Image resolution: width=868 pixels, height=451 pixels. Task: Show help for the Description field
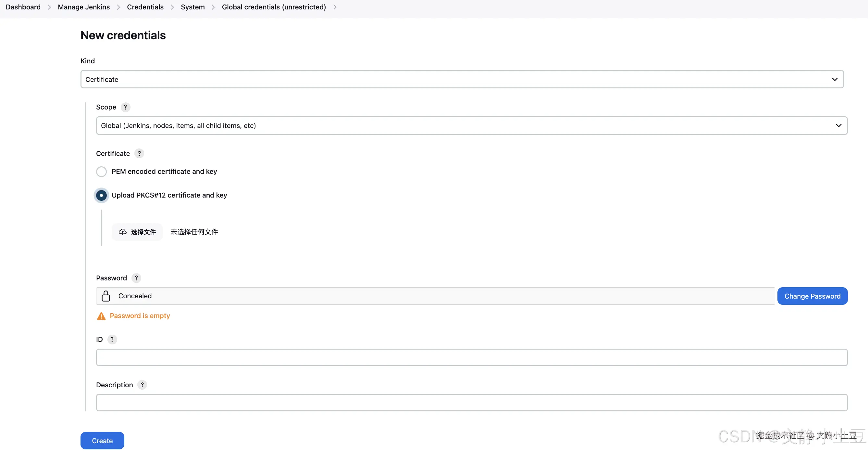[142, 385]
